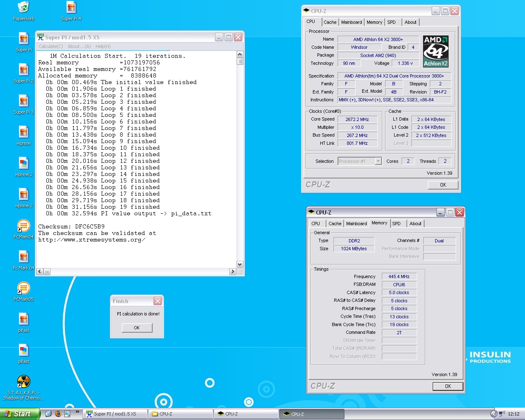Click the Windows Start button
Screen dimensions: 525x420
click(x=20, y=414)
